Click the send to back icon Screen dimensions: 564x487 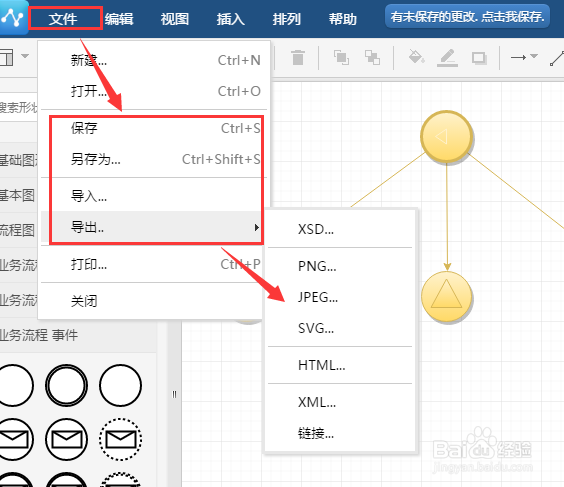coord(372,57)
